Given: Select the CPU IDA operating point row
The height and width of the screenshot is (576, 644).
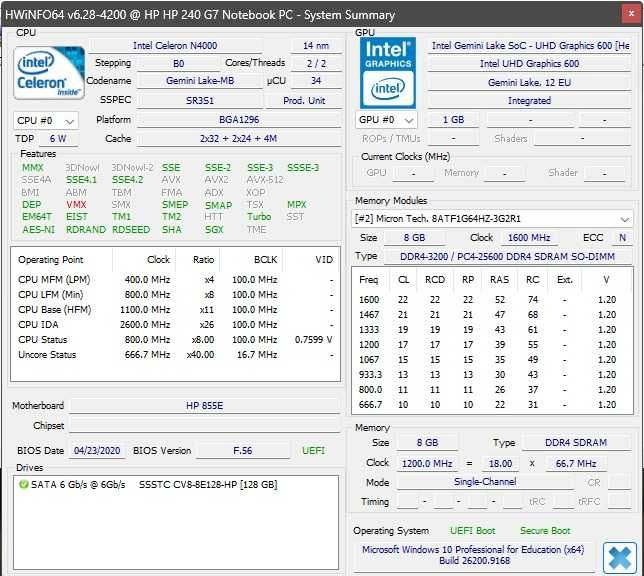Looking at the screenshot, I should (175, 325).
